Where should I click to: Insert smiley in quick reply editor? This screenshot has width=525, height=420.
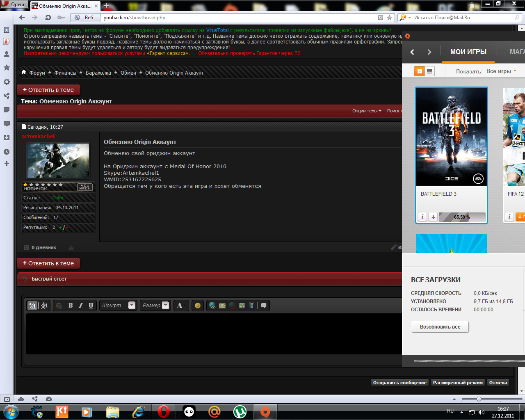coord(198,306)
